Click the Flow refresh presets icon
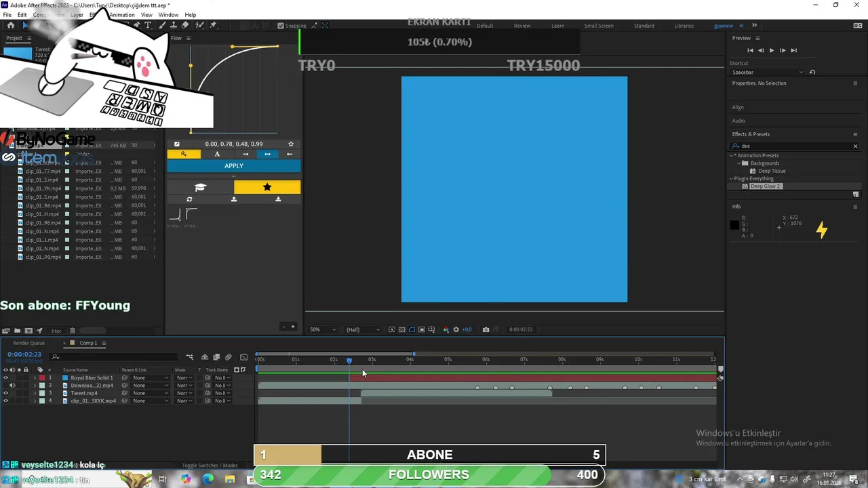The image size is (868, 488). pyautogui.click(x=189, y=199)
